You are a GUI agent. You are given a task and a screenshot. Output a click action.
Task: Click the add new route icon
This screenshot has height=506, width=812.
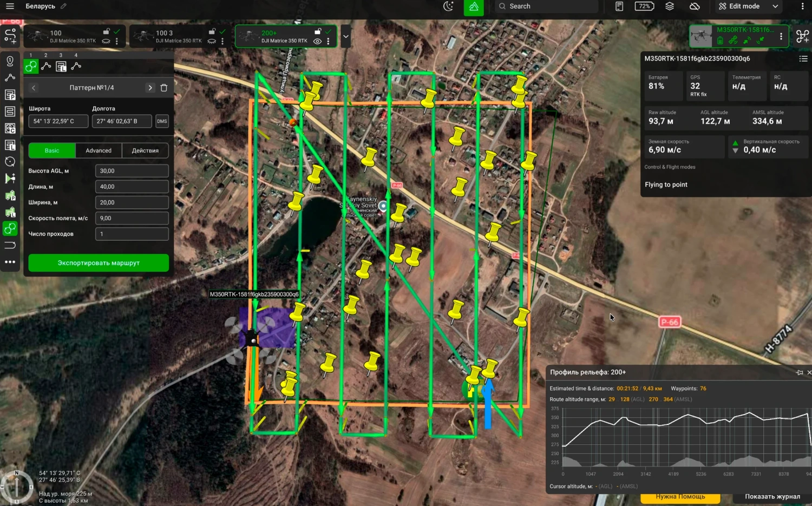pyautogui.click(x=10, y=36)
